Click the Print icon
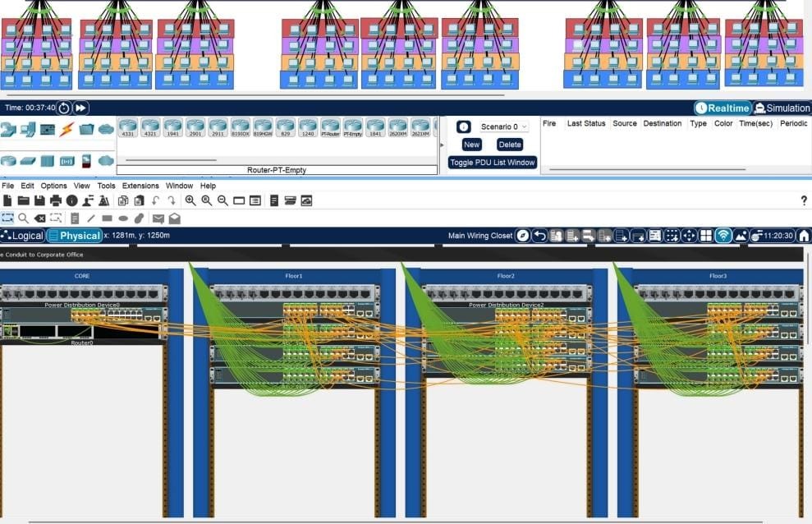This screenshot has width=812, height=524. 56,200
